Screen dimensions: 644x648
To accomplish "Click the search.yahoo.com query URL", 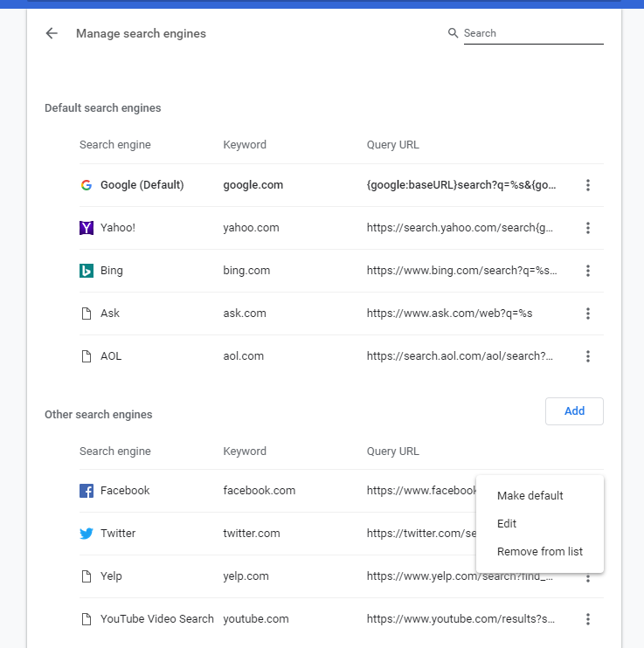I will pos(460,228).
